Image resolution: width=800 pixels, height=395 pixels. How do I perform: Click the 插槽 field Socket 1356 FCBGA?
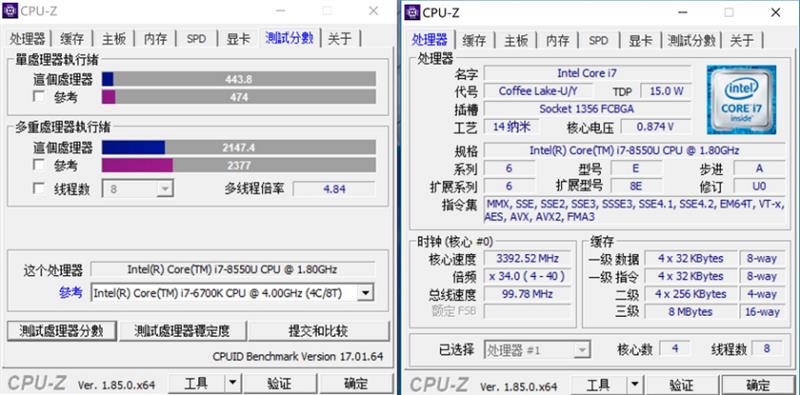pos(587,109)
